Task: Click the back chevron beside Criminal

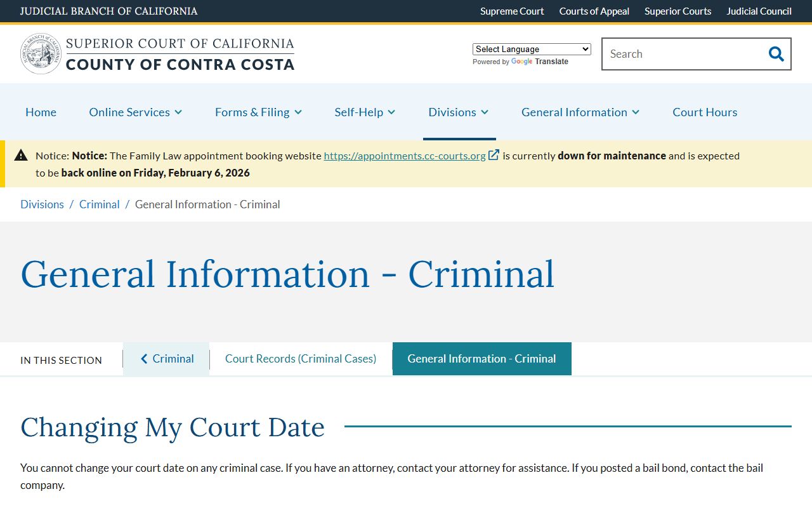Action: (x=144, y=359)
